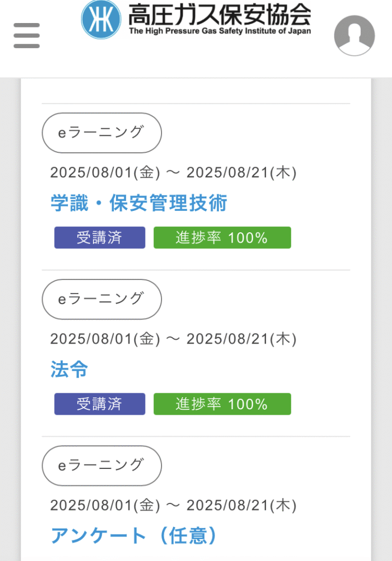Click the 進捗率 100% indicator for 法令
This screenshot has width=392, height=561.
point(222,404)
